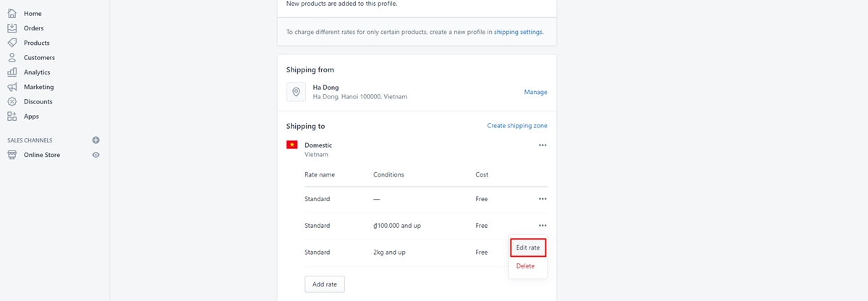Image resolution: width=868 pixels, height=301 pixels.
Task: Open the Online Store channel
Action: (x=42, y=155)
